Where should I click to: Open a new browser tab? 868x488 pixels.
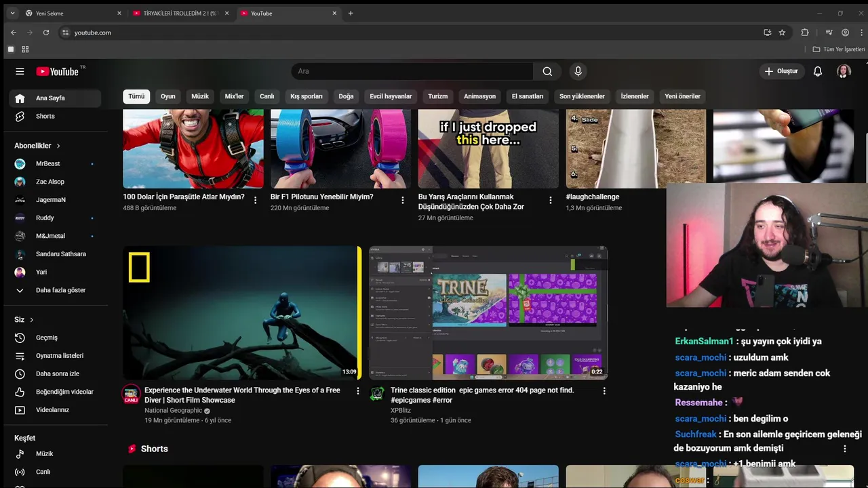tap(351, 13)
